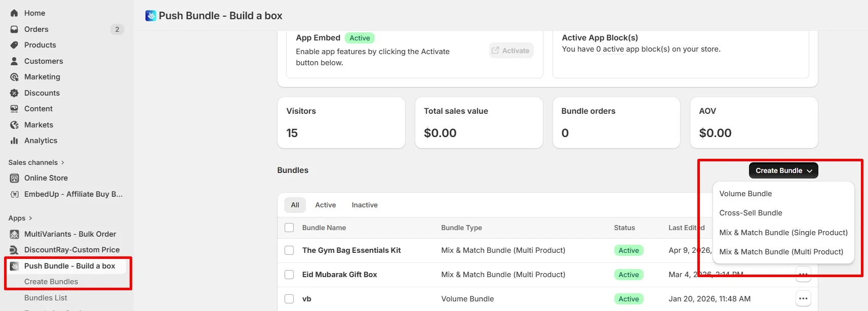868x311 pixels.
Task: Click The Gym Bag Essentials Kit name
Action: coord(351,250)
